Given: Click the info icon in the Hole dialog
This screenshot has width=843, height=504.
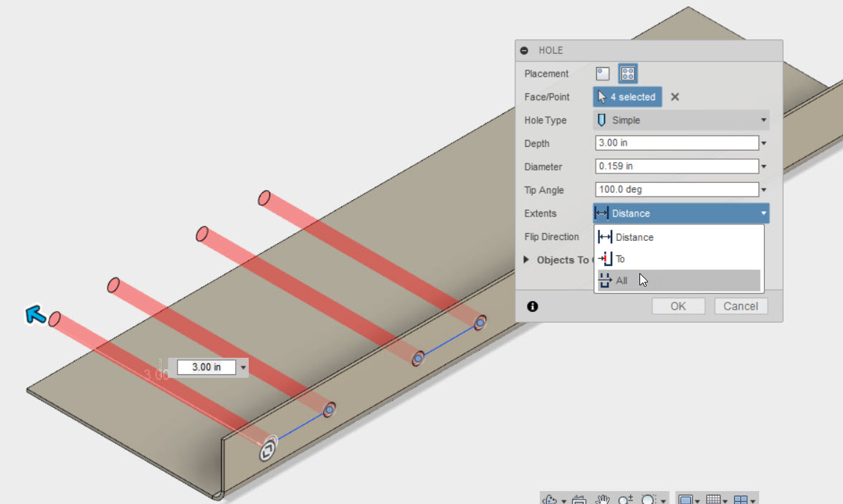Looking at the screenshot, I should [532, 306].
